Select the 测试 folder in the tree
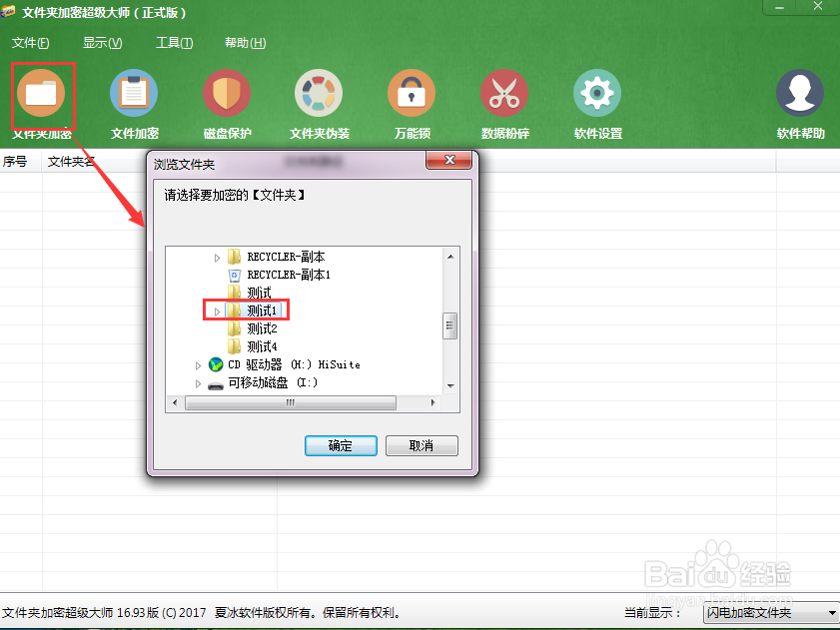 260,294
